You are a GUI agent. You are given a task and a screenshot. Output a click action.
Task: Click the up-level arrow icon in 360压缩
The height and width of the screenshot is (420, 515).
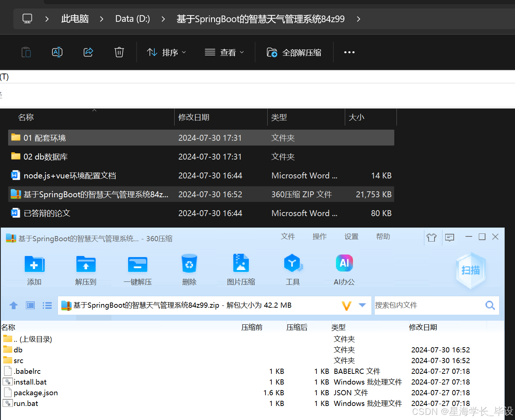coord(14,305)
